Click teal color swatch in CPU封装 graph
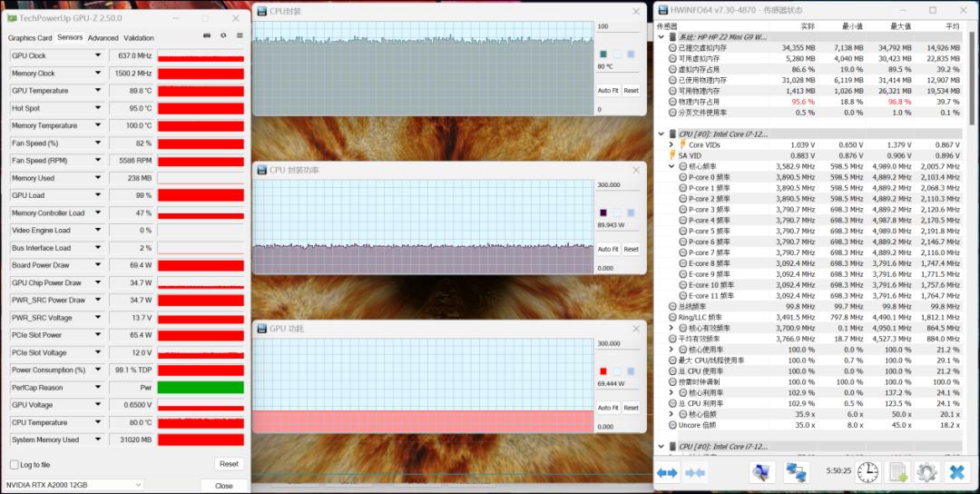 (603, 54)
